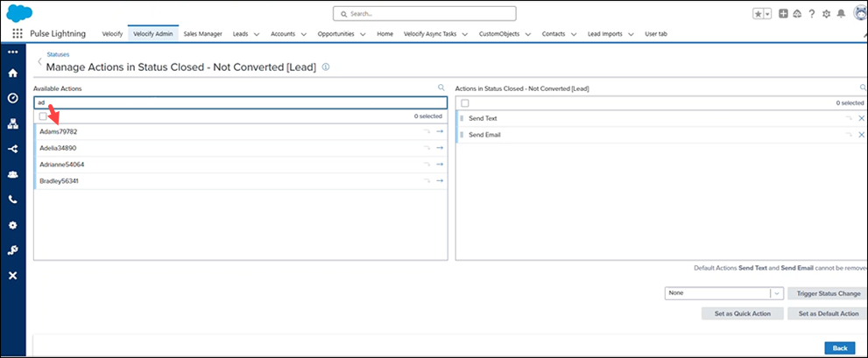Click the search magnifier above Available Actions

pos(441,88)
